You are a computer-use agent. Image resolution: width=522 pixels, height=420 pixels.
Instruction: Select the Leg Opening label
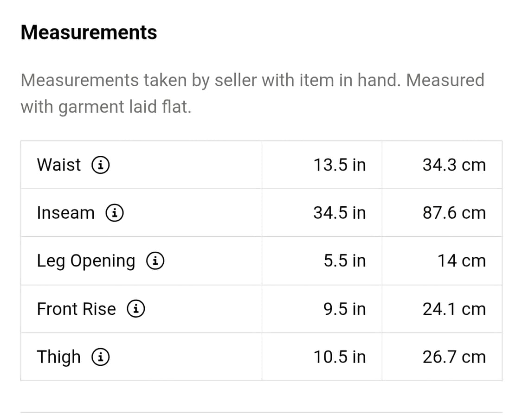[86, 261]
